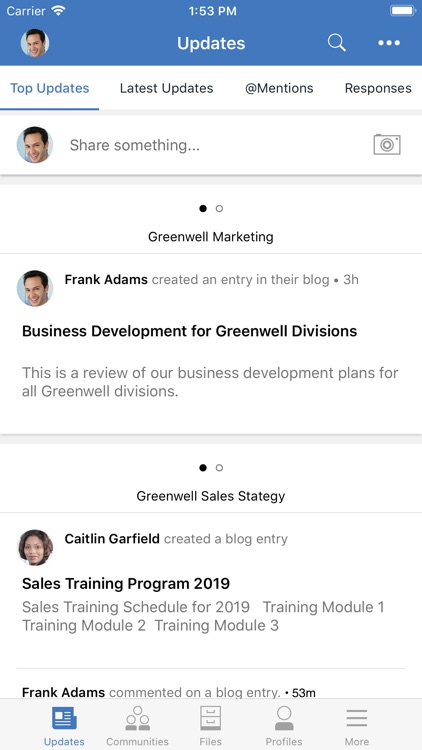Open the camera icon to share a photo
This screenshot has height=750, width=422.
click(x=387, y=144)
